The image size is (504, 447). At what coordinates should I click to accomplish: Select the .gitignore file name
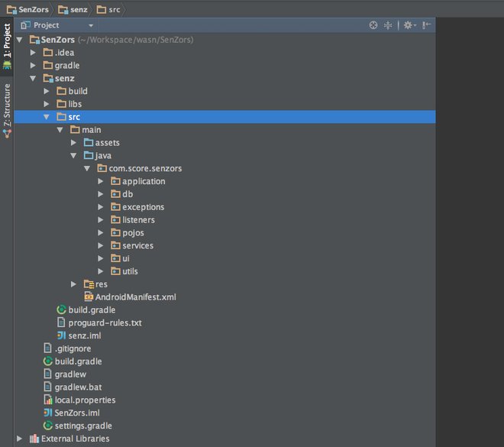tap(73, 348)
